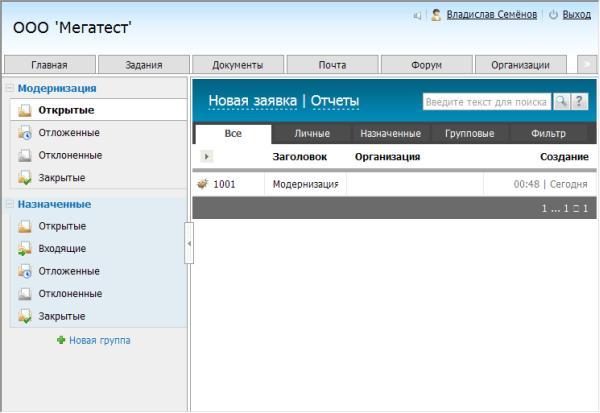Screen dimensions: 600x413
Task: Click the Новая группа link
Action: click(x=99, y=340)
